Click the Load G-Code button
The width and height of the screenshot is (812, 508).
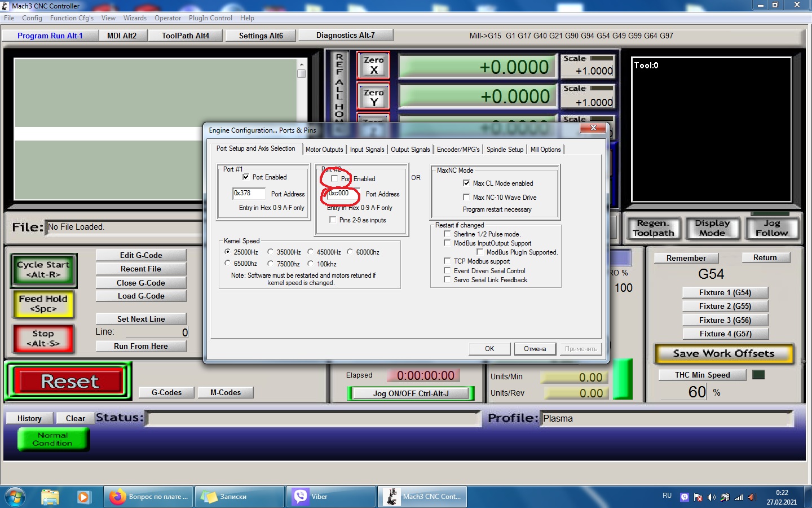coord(141,296)
